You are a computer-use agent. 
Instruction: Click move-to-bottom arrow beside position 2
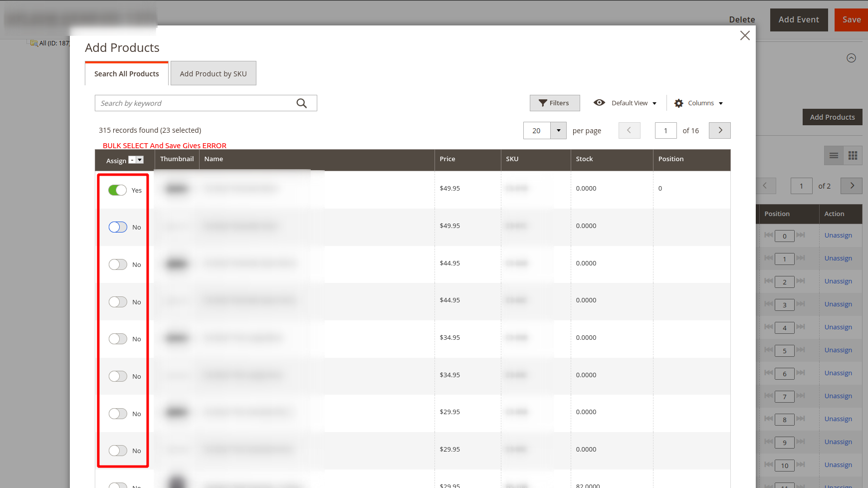tap(801, 281)
